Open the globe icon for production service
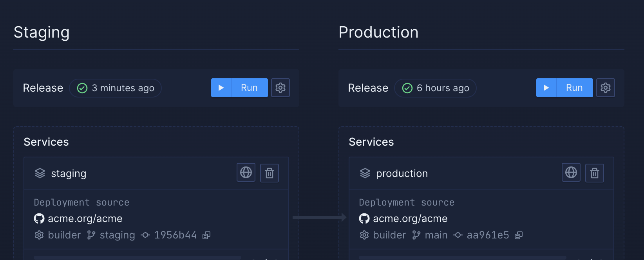This screenshot has height=260, width=644. (x=571, y=173)
